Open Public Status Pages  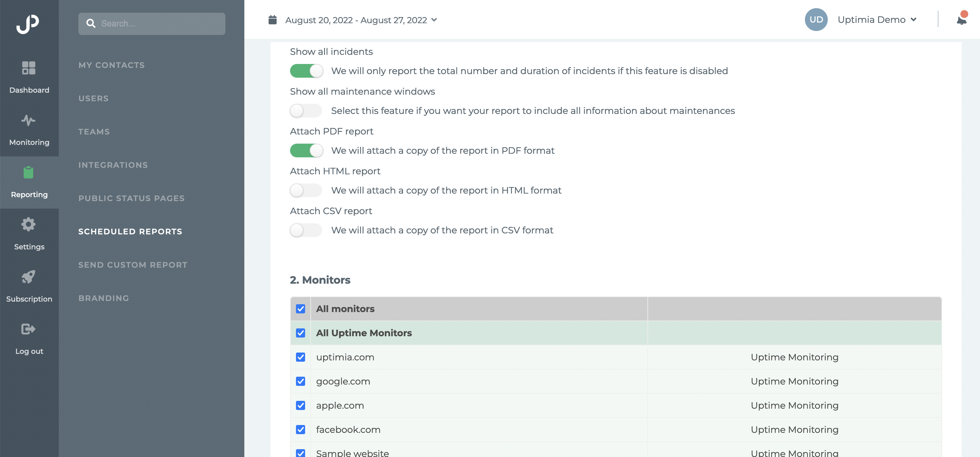tap(131, 198)
